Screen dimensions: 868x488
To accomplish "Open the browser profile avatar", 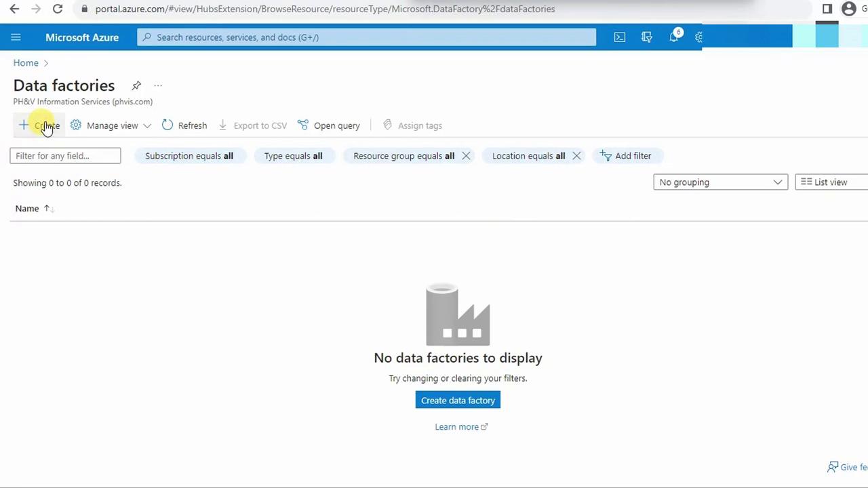I will (x=848, y=9).
